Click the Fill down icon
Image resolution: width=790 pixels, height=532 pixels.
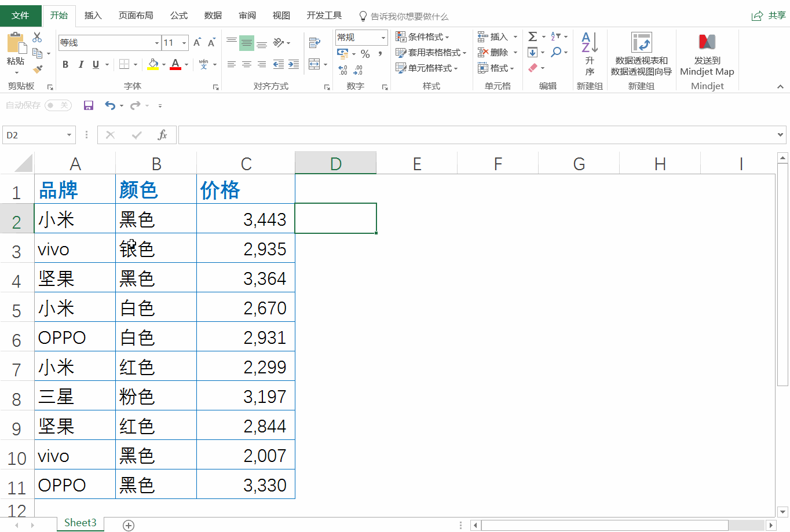533,53
